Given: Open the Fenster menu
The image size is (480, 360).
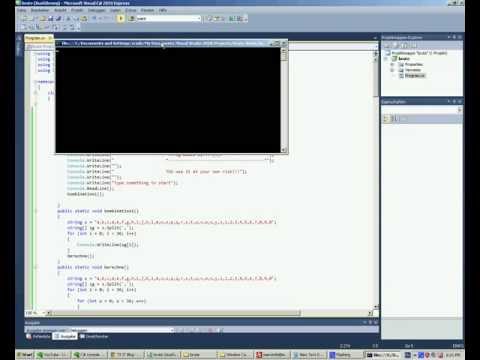Looking at the screenshot, I should 147,10.
